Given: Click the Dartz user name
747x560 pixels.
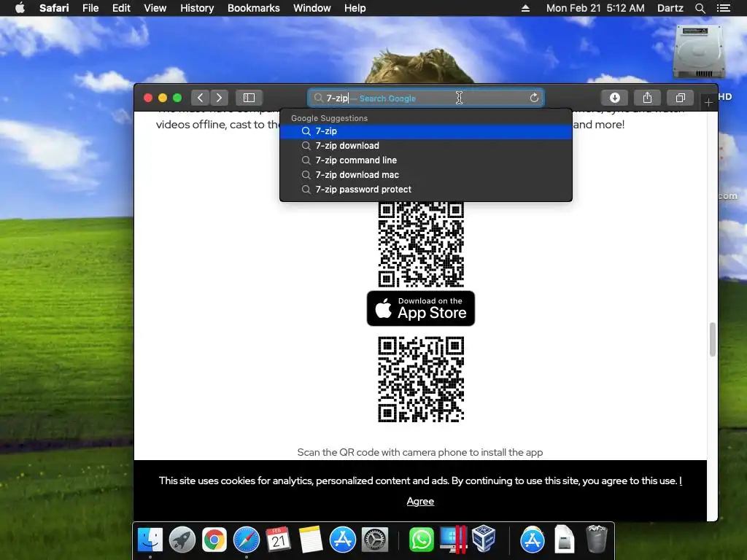Looking at the screenshot, I should coord(670,8).
